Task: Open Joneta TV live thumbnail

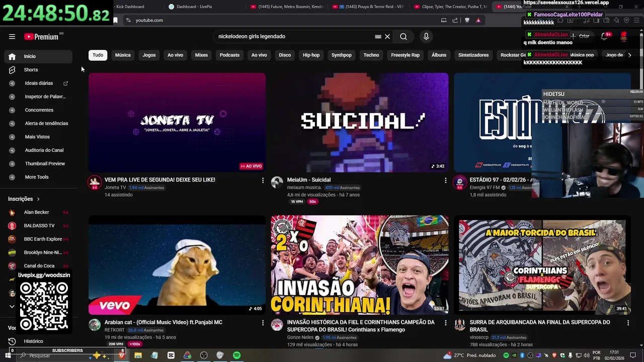Action: point(177,123)
